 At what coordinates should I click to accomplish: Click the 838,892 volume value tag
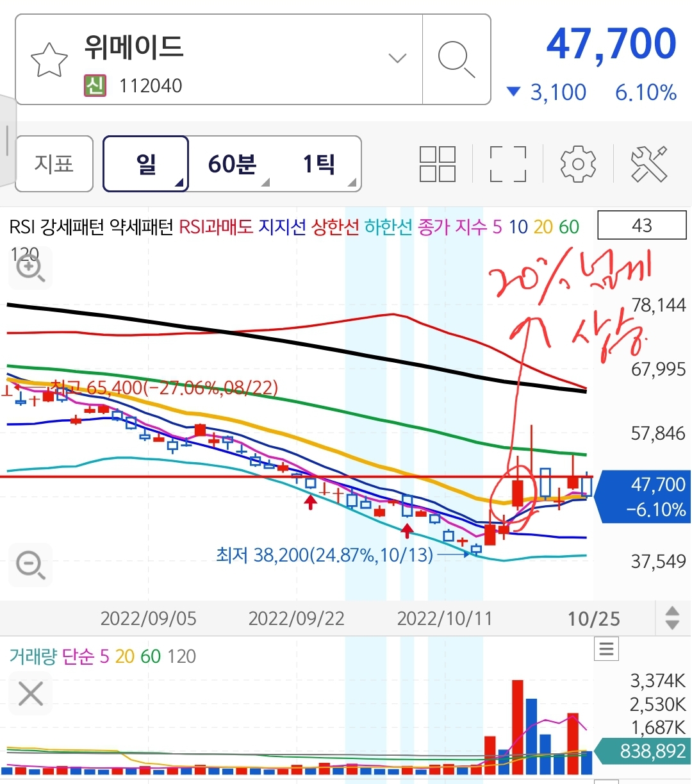pos(643,751)
